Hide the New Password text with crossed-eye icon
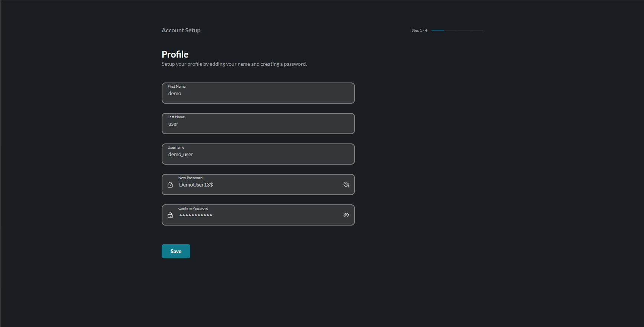 [x=346, y=185]
